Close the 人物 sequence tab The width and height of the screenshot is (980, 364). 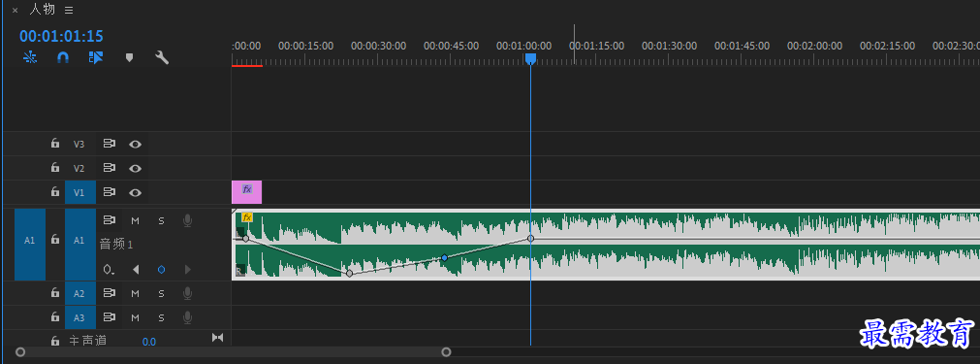(15, 10)
